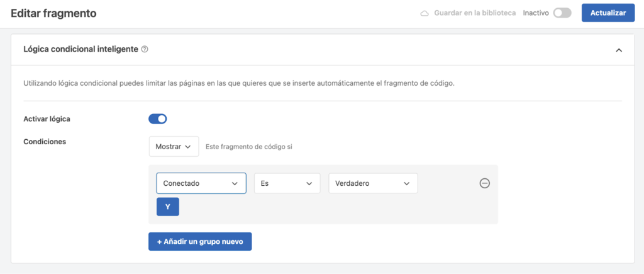Viewport: 644px width, 274px height.
Task: Click the Inactivo status label
Action: pyautogui.click(x=536, y=13)
